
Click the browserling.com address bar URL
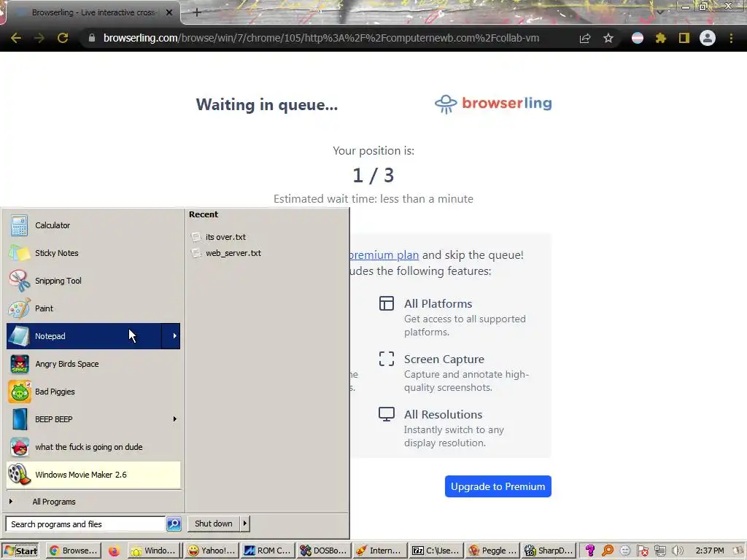point(321,38)
